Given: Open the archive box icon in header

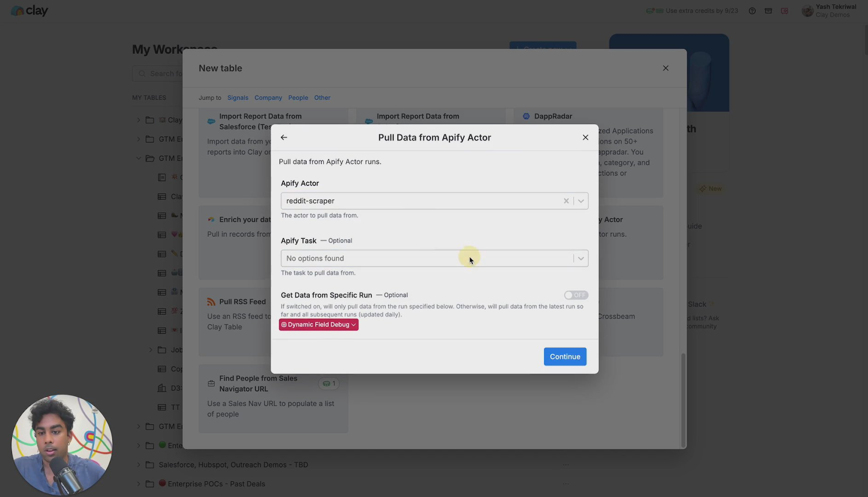Looking at the screenshot, I should point(768,11).
